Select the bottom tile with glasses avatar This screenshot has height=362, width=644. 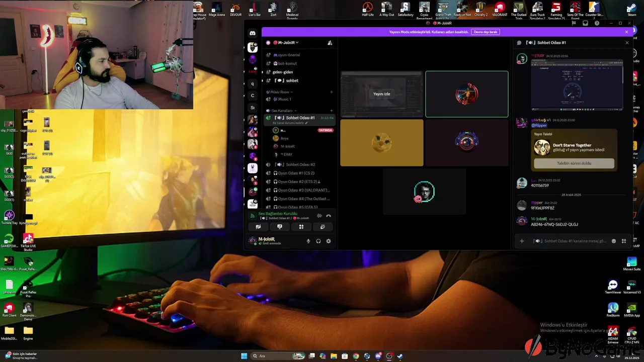click(x=424, y=192)
